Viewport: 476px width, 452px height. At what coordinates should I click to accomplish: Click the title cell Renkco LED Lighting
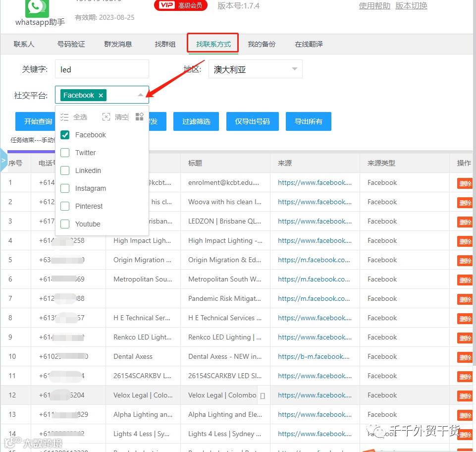(x=225, y=337)
